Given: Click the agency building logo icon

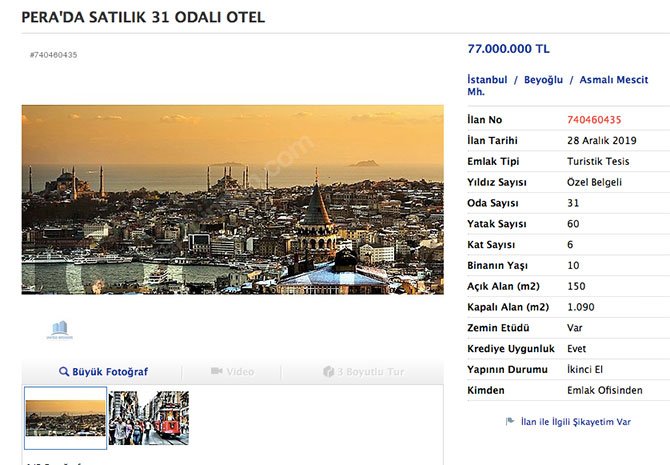Looking at the screenshot, I should coord(60,330).
